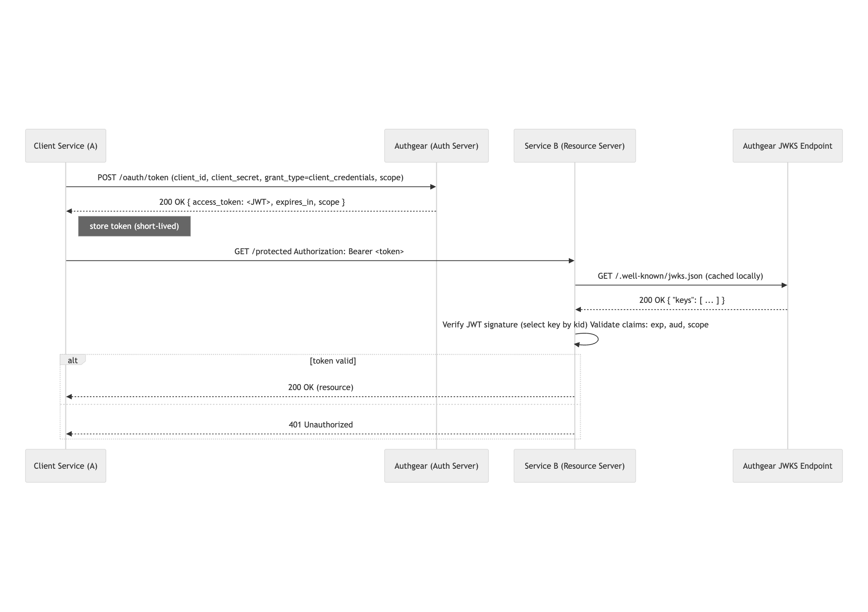Click the "store token (short-lived)" note

pyautogui.click(x=134, y=226)
